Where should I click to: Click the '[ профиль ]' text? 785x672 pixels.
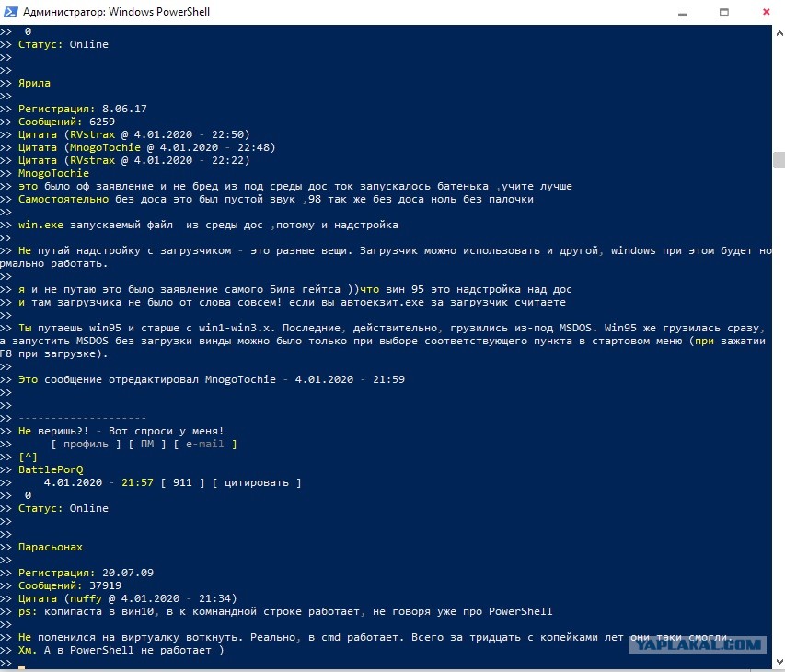pyautogui.click(x=87, y=444)
